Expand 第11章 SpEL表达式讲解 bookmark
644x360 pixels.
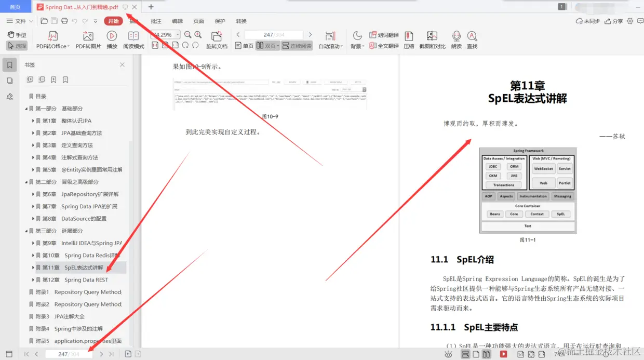(x=33, y=268)
